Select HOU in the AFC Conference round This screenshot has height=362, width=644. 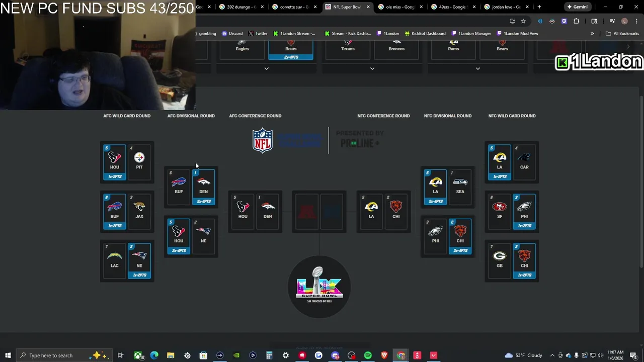243,211
